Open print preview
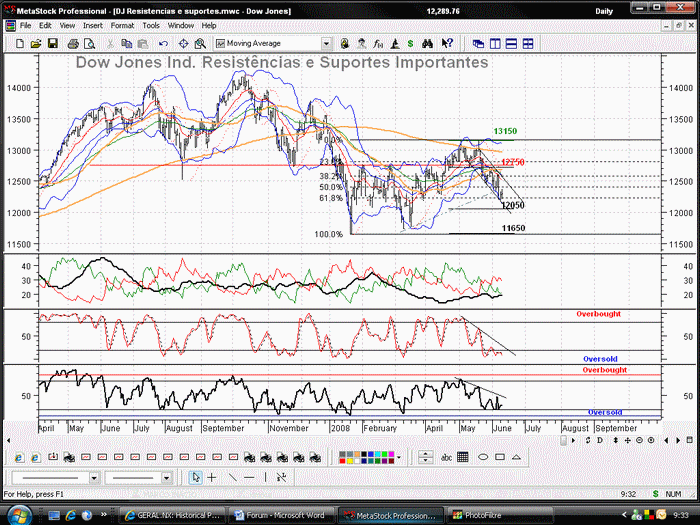Image resolution: width=700 pixels, height=525 pixels. (x=89, y=44)
